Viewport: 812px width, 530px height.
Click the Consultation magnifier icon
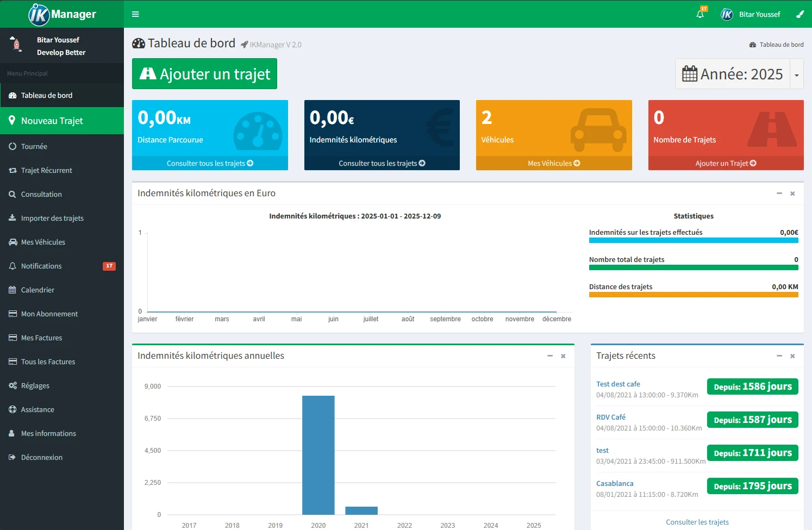[x=13, y=194]
